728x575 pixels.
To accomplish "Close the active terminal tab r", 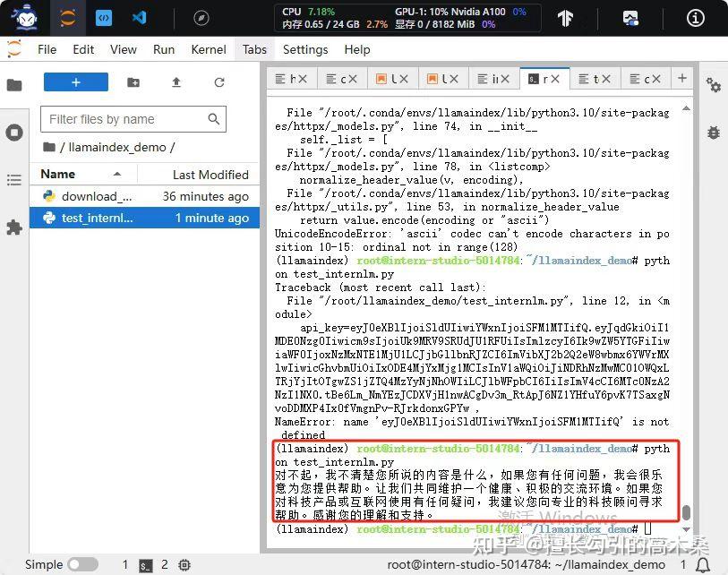I will [554, 79].
